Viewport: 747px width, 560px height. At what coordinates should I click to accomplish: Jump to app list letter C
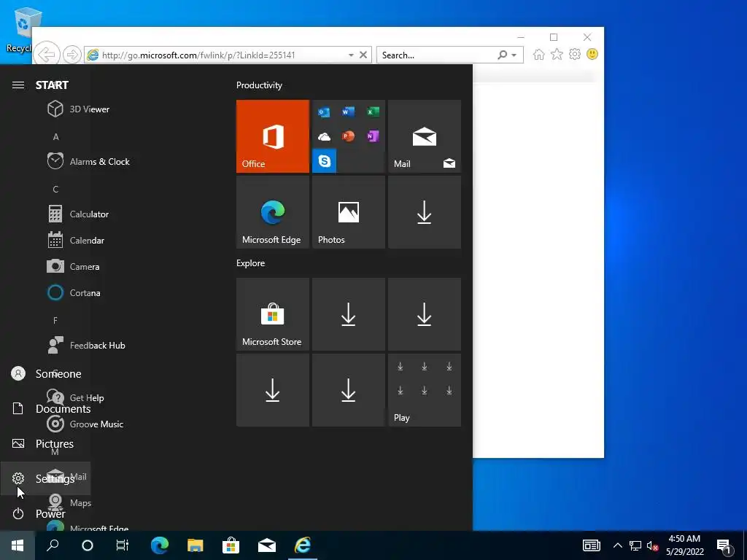point(55,189)
